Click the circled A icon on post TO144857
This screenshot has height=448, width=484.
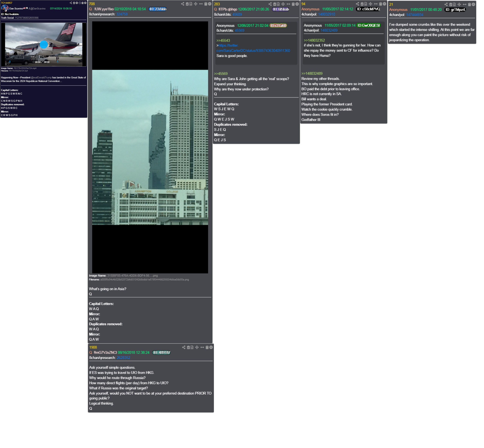tap(85, 3)
